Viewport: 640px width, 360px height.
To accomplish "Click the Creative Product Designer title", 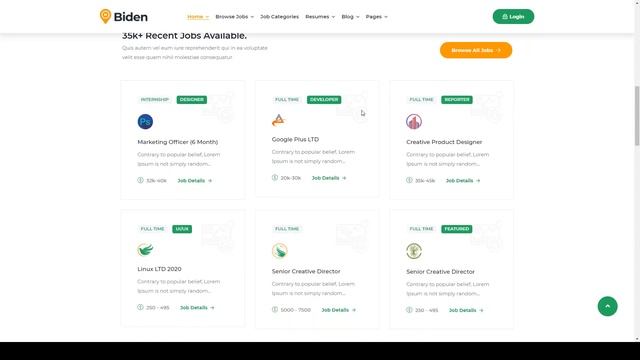I will [x=444, y=142].
